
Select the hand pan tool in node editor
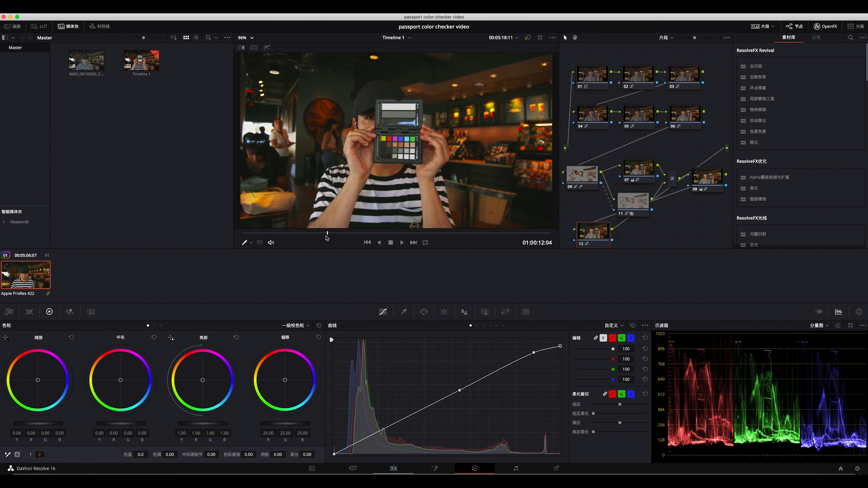point(575,37)
